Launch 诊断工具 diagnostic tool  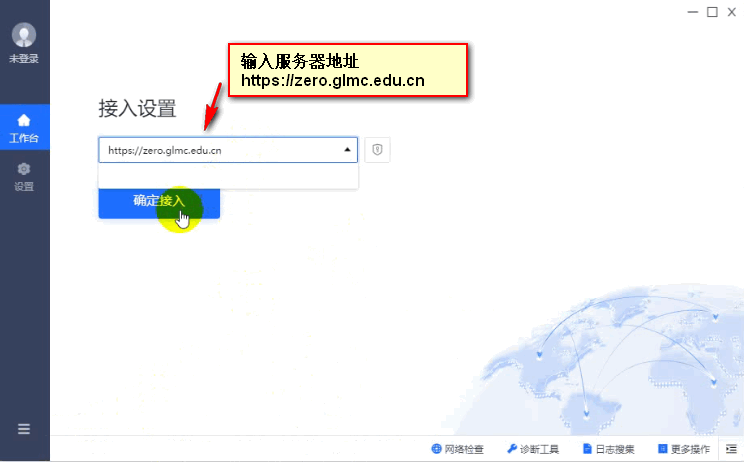(x=532, y=449)
